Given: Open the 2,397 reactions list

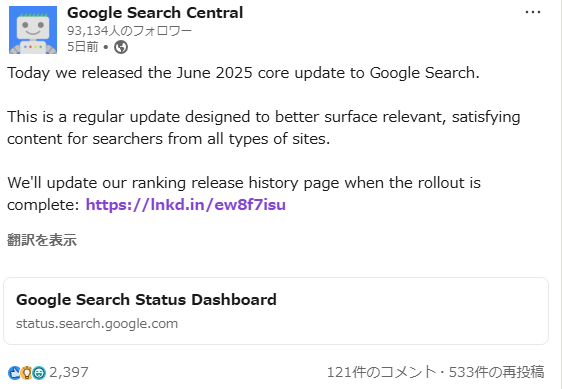Looking at the screenshot, I should (x=68, y=372).
